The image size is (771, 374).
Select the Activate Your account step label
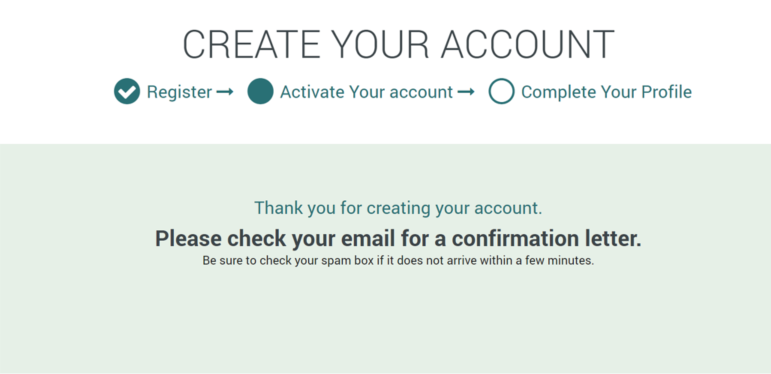coord(366,92)
